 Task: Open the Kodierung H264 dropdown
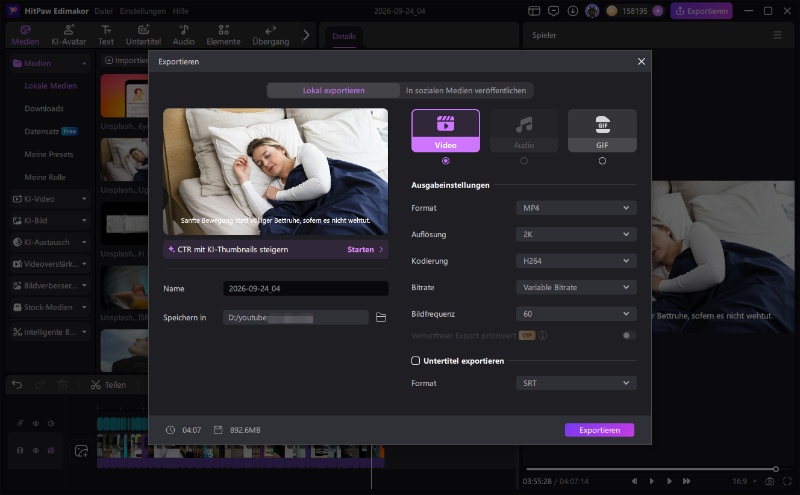[576, 261]
